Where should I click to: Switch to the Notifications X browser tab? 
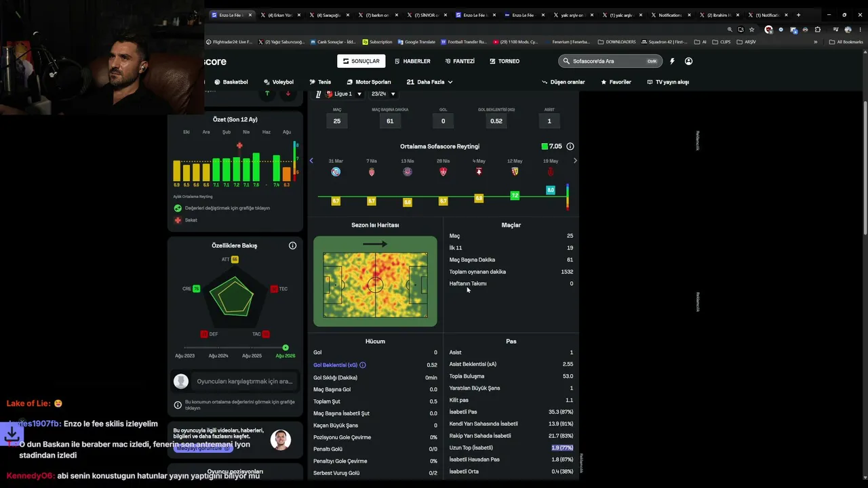click(x=670, y=15)
